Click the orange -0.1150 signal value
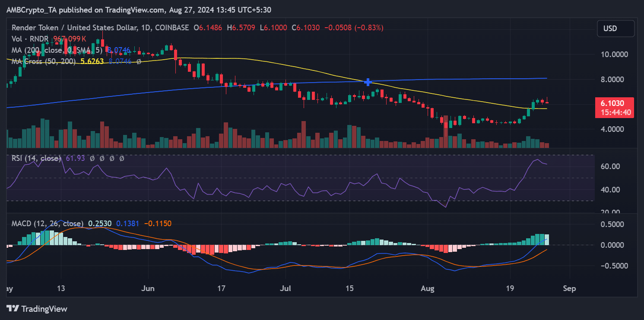 tap(158, 224)
